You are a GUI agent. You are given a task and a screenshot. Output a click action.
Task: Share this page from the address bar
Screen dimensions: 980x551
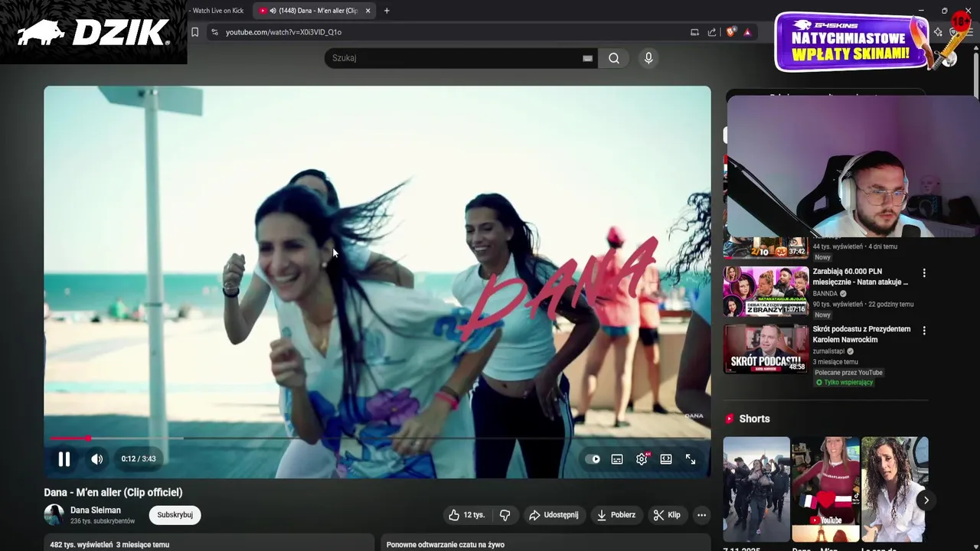coord(712,32)
